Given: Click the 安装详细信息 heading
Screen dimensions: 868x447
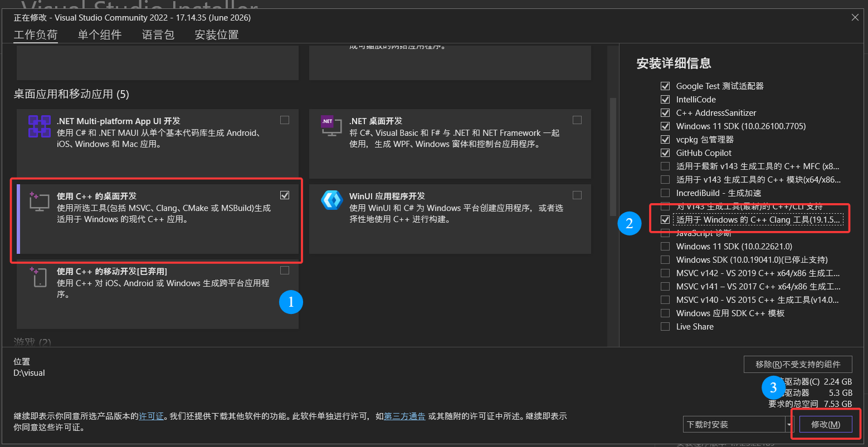Looking at the screenshot, I should pyautogui.click(x=674, y=63).
